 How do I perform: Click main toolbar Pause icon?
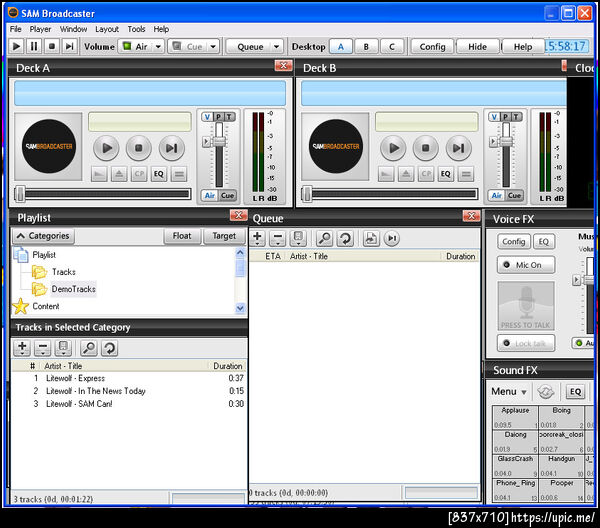pos(34,46)
